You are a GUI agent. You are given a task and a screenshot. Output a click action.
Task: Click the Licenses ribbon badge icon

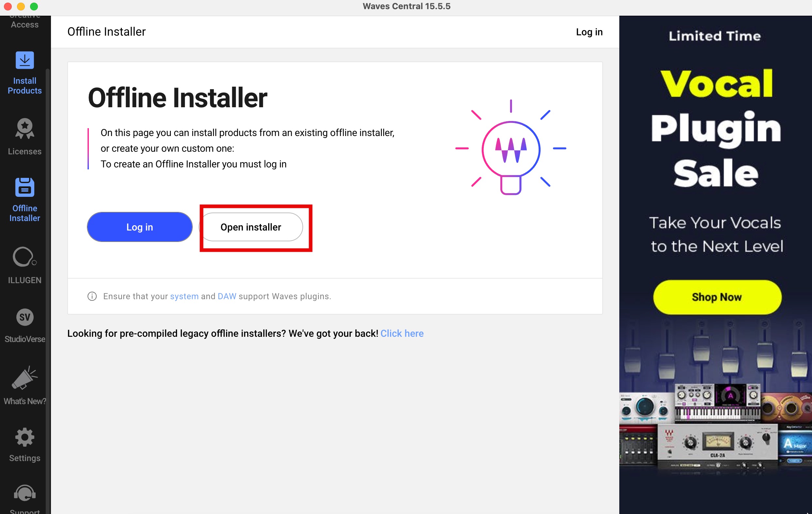coord(24,128)
